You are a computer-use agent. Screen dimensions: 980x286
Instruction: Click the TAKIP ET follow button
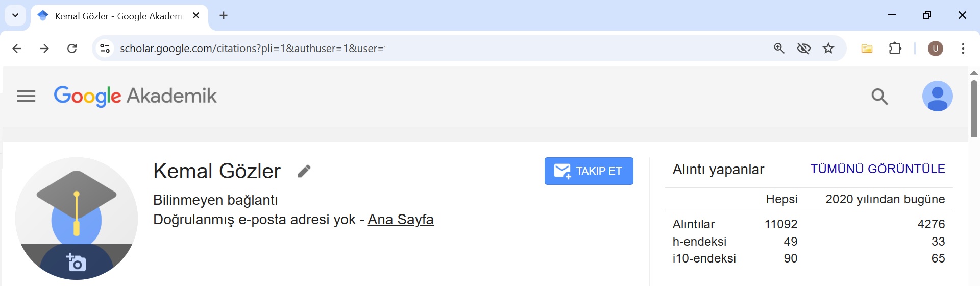[589, 171]
